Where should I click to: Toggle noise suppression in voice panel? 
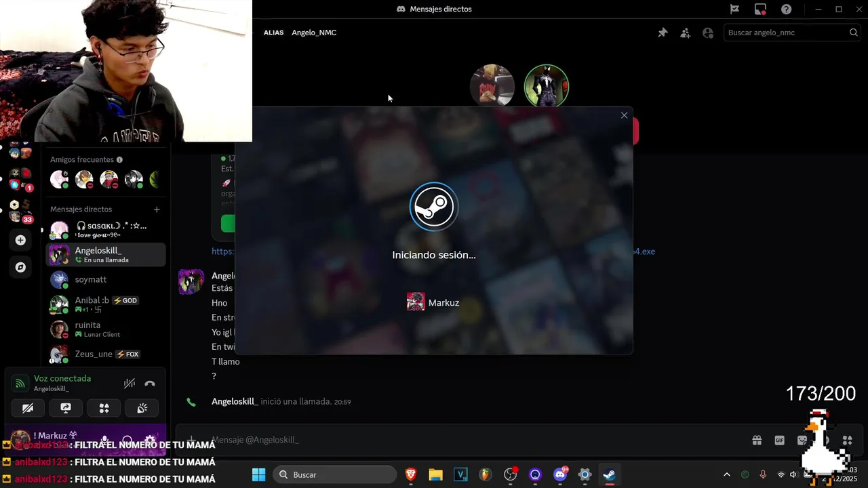pyautogui.click(x=130, y=384)
